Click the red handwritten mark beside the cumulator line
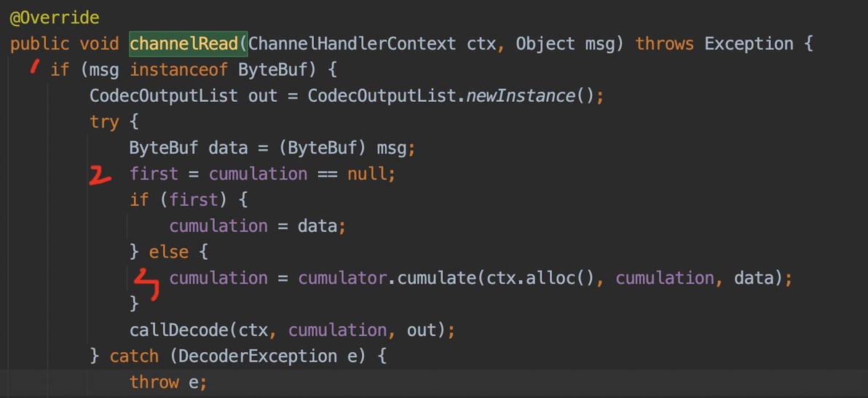Viewport: 868px width, 398px height. pos(148,282)
